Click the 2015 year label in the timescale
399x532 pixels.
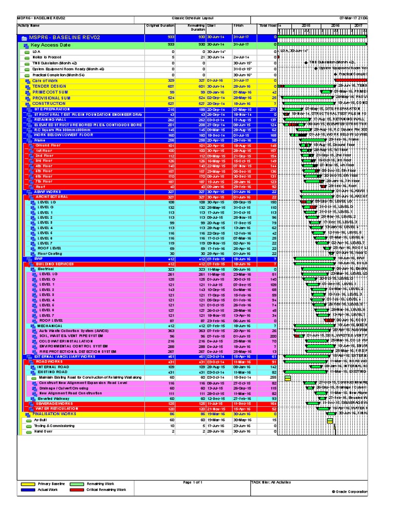(x=306, y=26)
